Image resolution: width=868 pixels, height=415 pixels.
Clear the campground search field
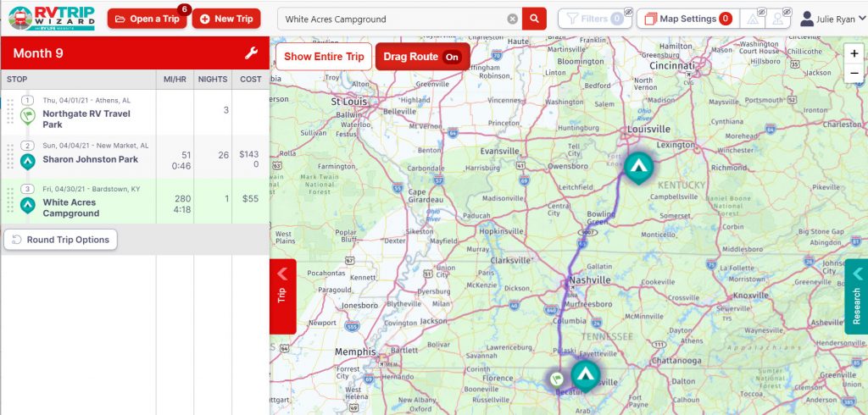(513, 19)
